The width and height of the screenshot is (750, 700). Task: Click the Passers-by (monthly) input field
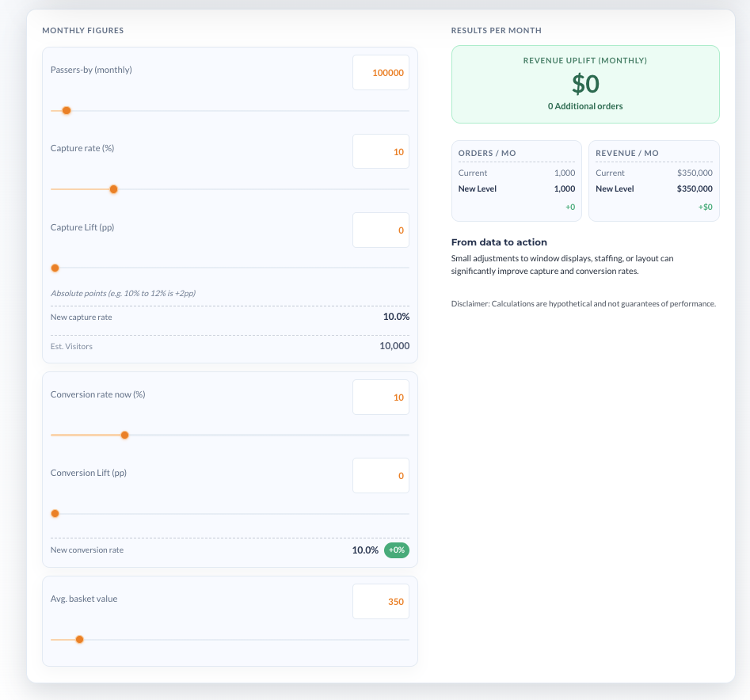coord(380,73)
